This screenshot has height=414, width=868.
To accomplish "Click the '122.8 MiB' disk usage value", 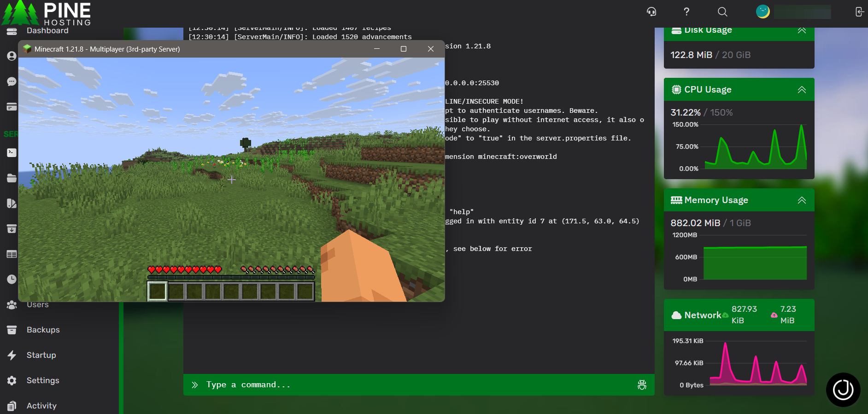I will pyautogui.click(x=691, y=55).
